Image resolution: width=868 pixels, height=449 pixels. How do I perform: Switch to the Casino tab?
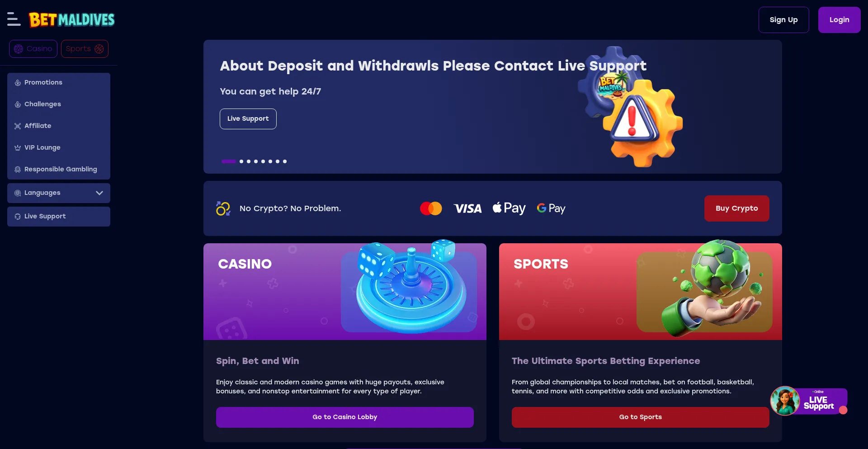tap(33, 49)
